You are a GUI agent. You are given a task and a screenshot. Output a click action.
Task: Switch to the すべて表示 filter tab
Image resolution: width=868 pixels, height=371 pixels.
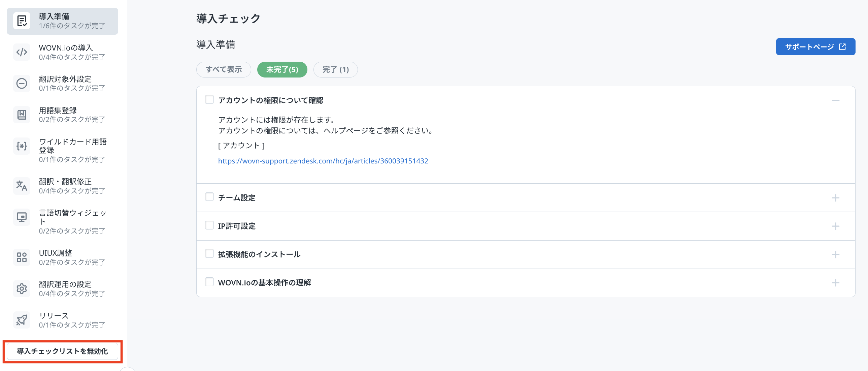pos(224,69)
